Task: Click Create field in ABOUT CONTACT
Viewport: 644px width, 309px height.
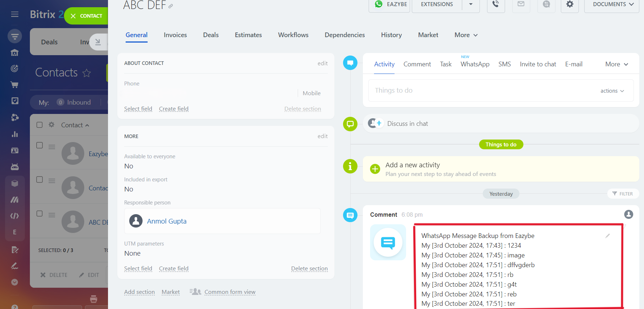Action: (x=174, y=109)
